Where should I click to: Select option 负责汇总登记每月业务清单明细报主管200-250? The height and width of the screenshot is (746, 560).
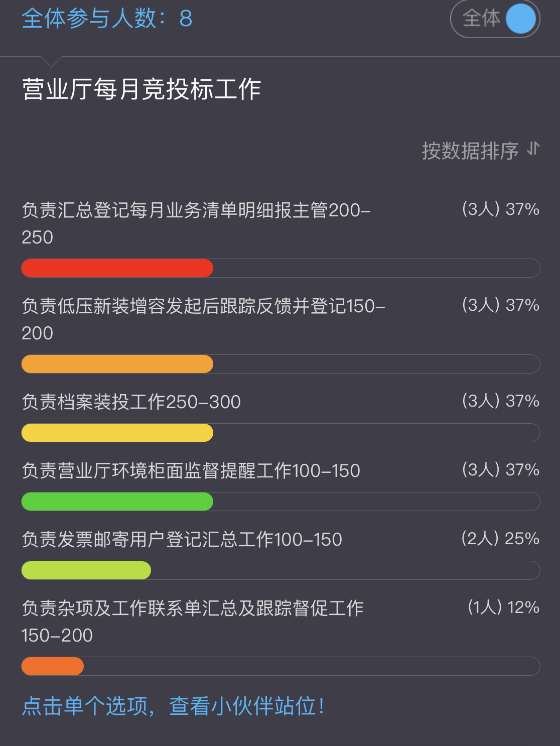tap(196, 223)
